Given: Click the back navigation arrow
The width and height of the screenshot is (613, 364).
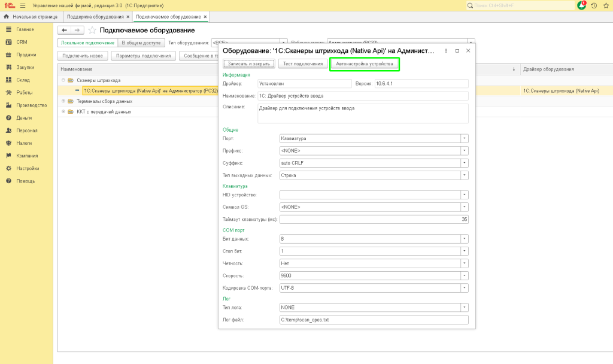Looking at the screenshot, I should (64, 30).
